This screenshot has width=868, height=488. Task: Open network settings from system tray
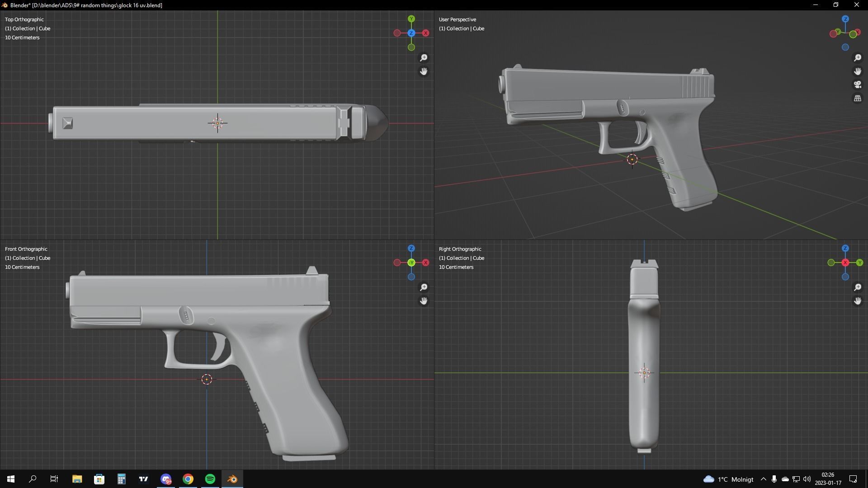(x=796, y=479)
